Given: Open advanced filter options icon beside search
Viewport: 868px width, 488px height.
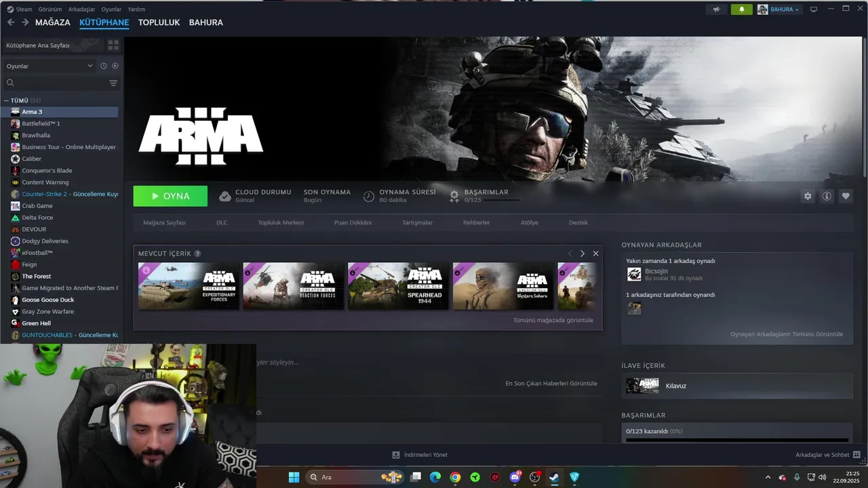Looking at the screenshot, I should 113,83.
